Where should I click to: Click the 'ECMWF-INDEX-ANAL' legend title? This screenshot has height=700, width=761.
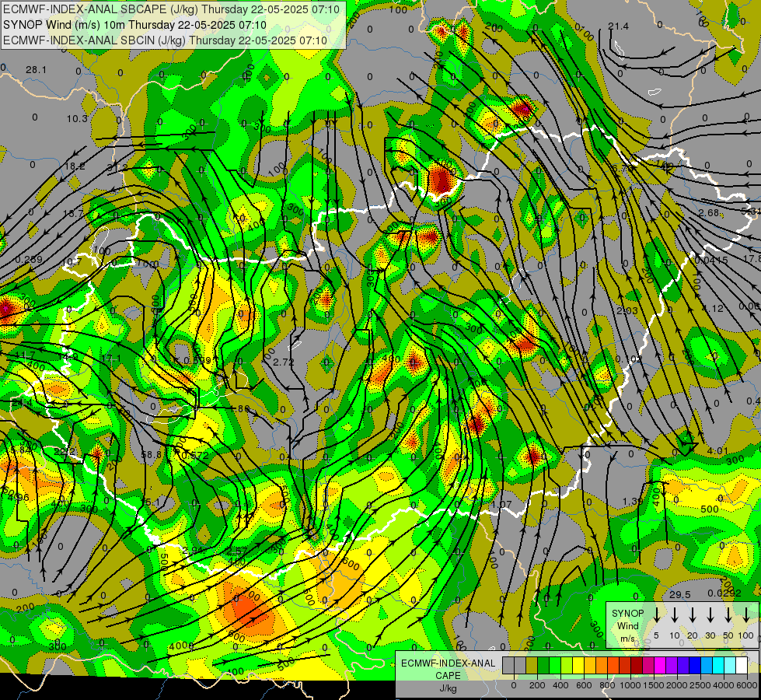(x=449, y=663)
